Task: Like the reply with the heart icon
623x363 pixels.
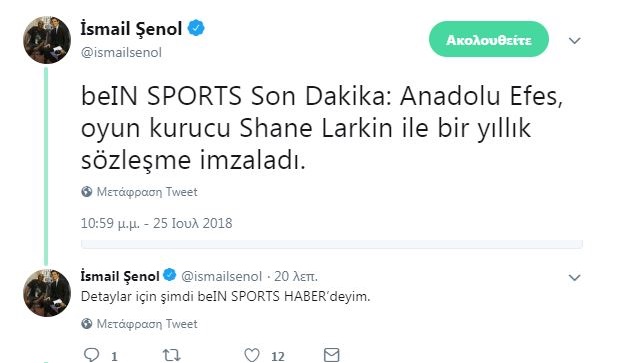Action: click(252, 355)
